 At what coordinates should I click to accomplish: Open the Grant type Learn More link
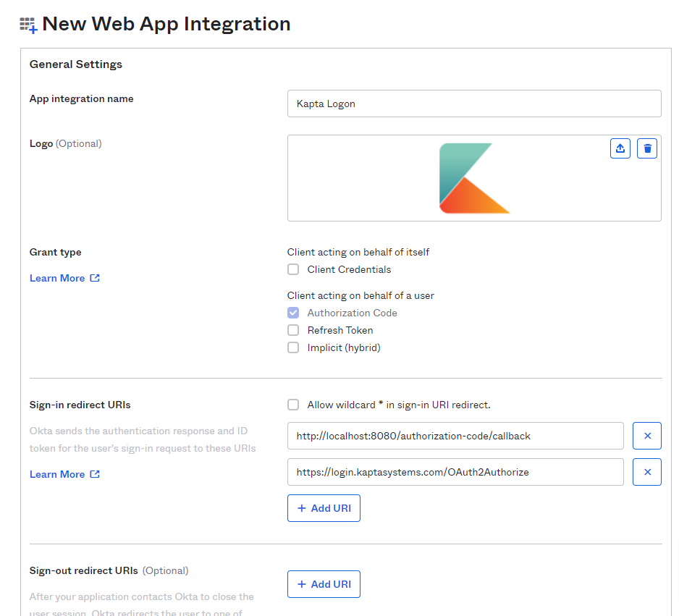point(57,278)
